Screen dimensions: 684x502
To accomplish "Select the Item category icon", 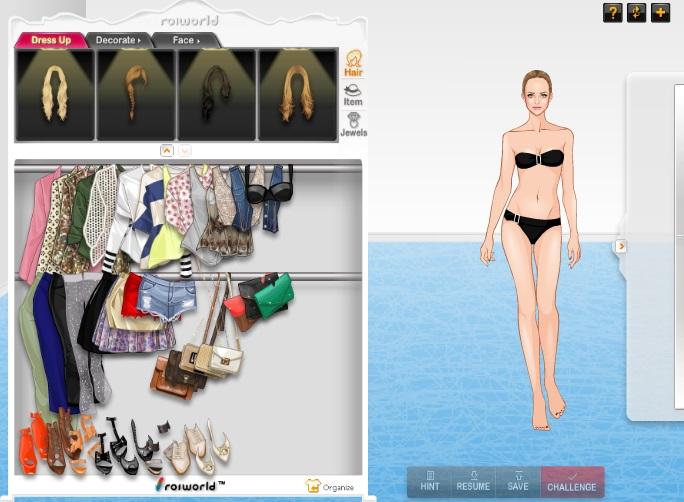I will (353, 94).
